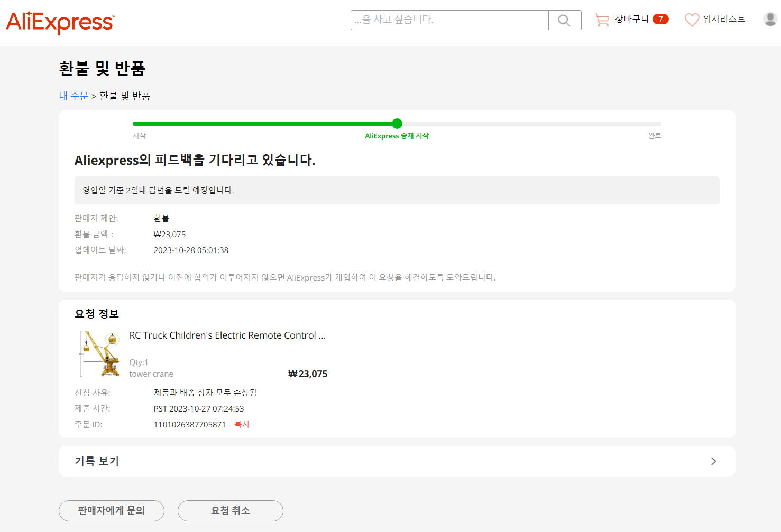Open the user profile avatar

770,19
